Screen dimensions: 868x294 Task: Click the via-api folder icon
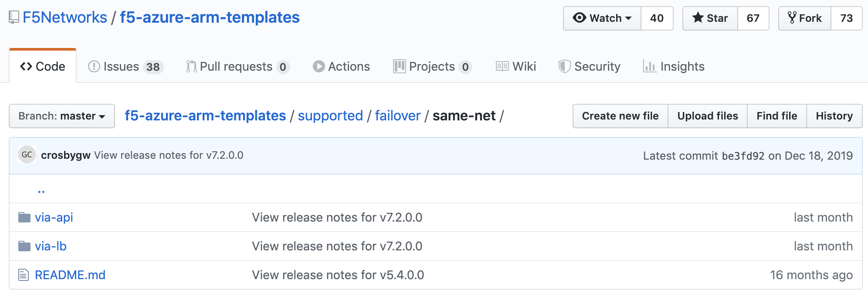(x=24, y=217)
